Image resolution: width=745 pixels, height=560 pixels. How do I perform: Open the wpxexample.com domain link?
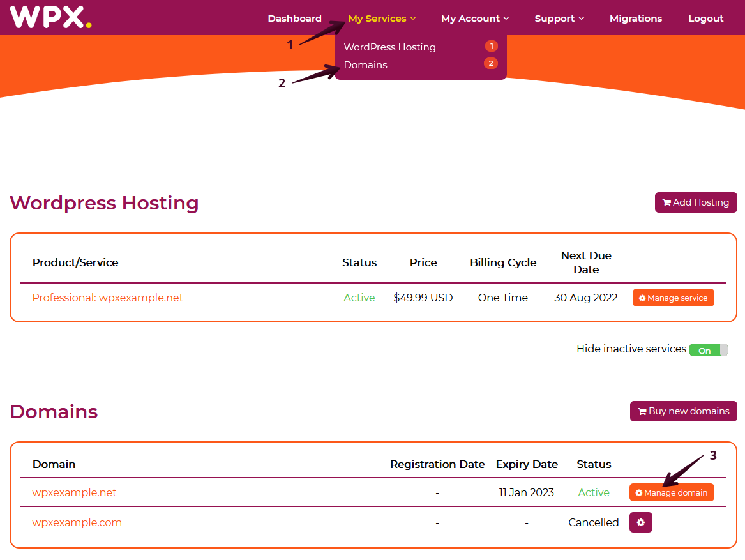pyautogui.click(x=77, y=522)
